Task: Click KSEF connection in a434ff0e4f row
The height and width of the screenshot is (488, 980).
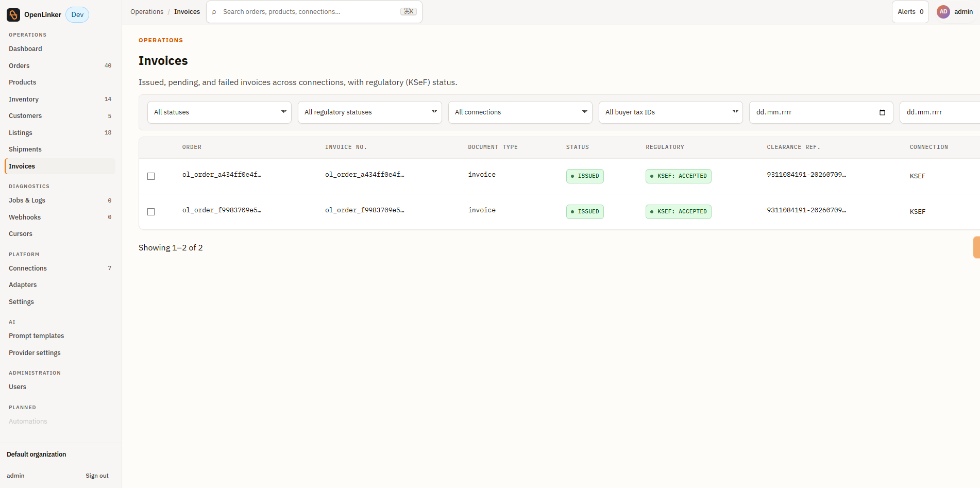Action: (x=917, y=176)
